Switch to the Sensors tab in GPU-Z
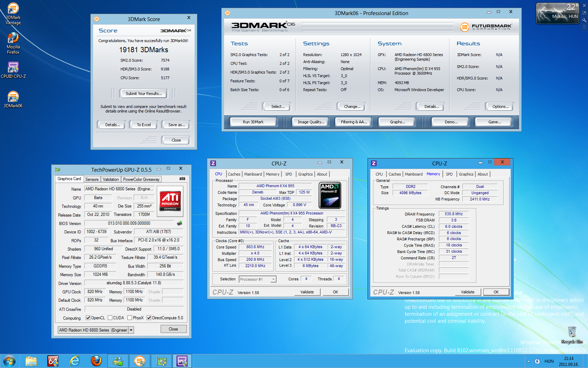 (x=92, y=179)
